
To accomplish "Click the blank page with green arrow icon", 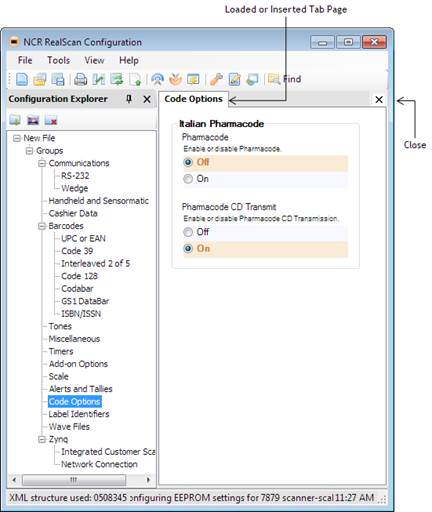I will (135, 79).
